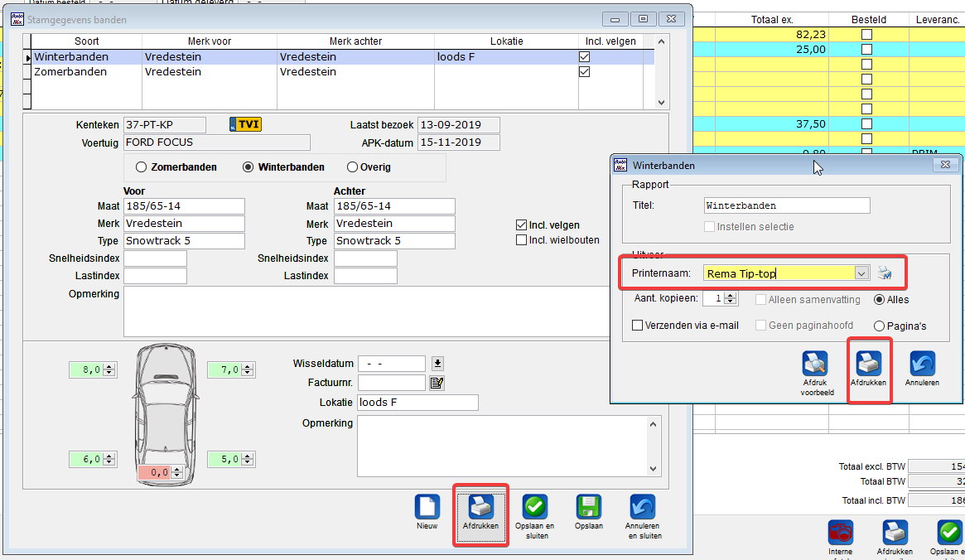The width and height of the screenshot is (965, 560).
Task: Click the front Snelheidsindex field
Action: (x=155, y=258)
